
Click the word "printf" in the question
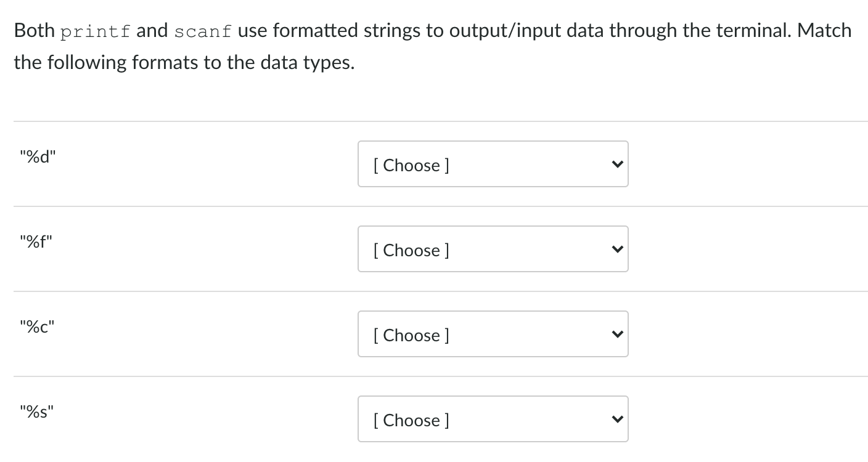96,32
